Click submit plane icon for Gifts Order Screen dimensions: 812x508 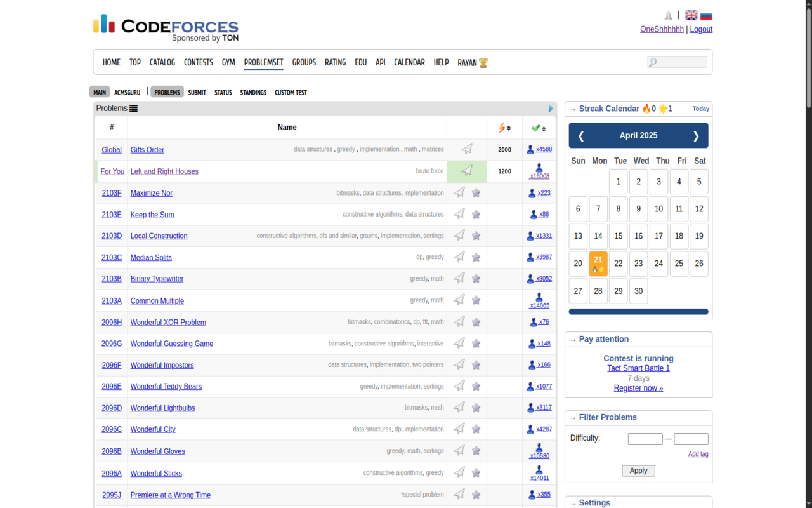(467, 149)
